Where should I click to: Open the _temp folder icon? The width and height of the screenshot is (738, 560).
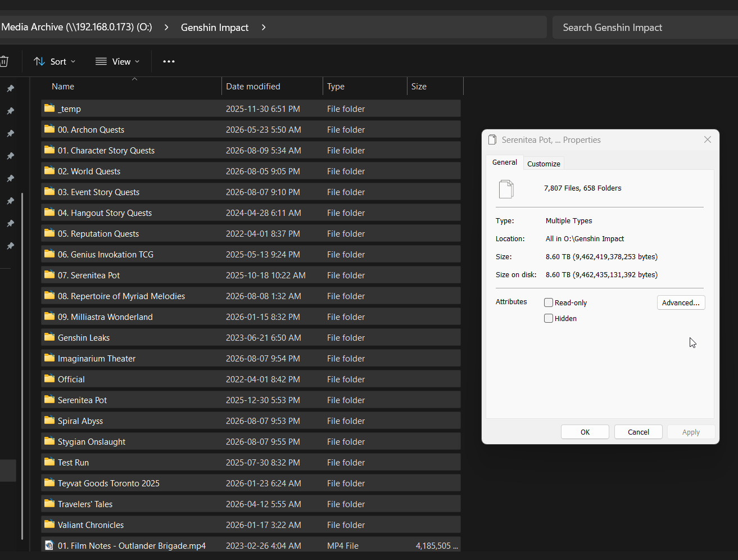(49, 108)
